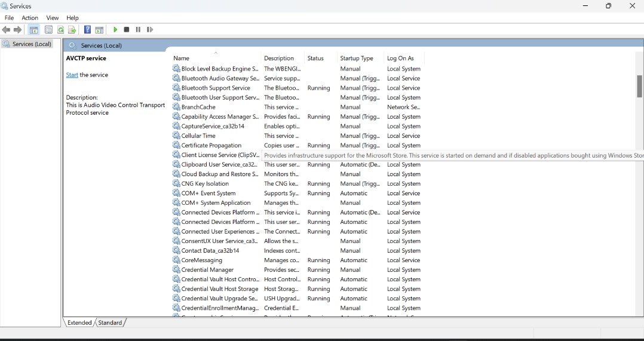Sort by the Startup Type column header
Screen dimensions: 644x341
click(357, 59)
